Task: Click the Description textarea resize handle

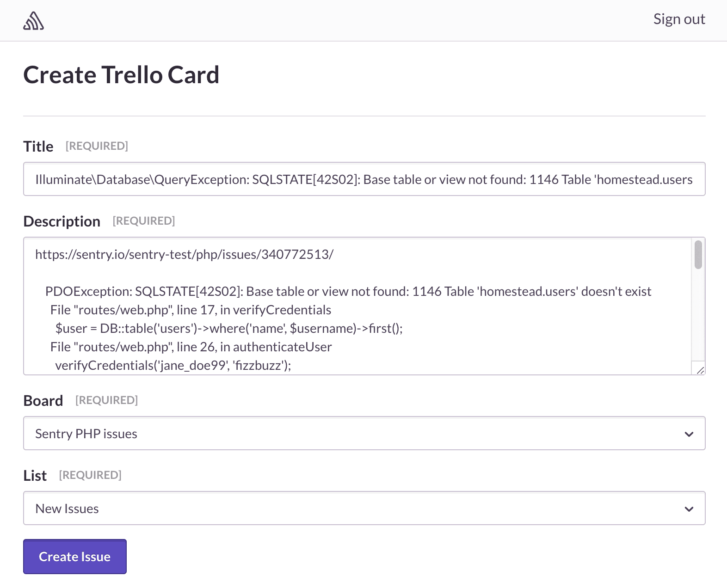Action: point(700,370)
